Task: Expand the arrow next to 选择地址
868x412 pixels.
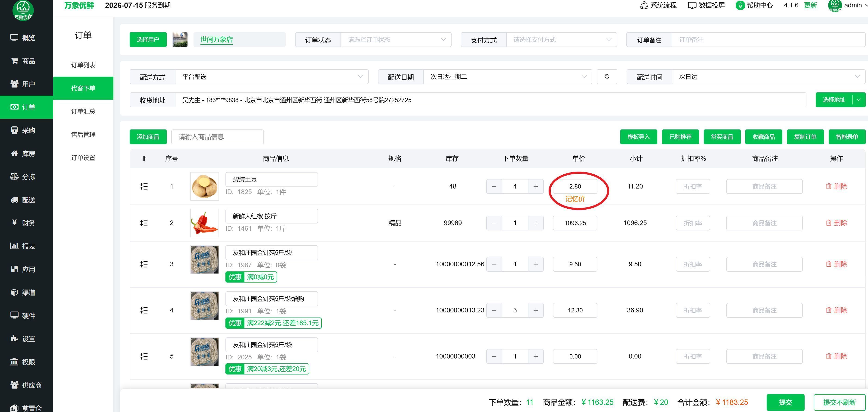Action: 859,100
